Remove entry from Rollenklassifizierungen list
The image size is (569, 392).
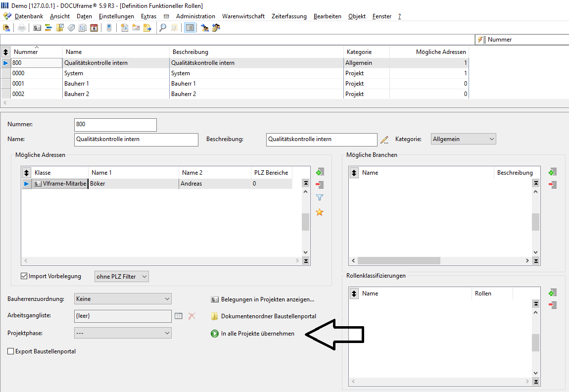[x=553, y=305]
